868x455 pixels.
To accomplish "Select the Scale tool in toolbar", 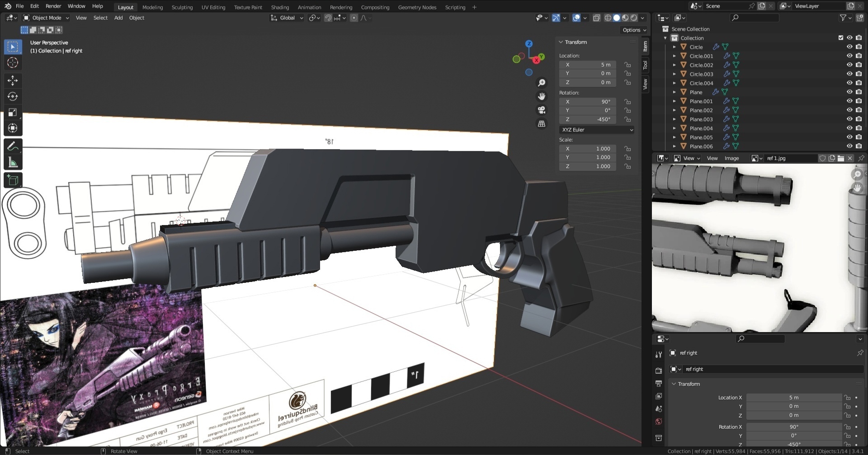I will (13, 112).
